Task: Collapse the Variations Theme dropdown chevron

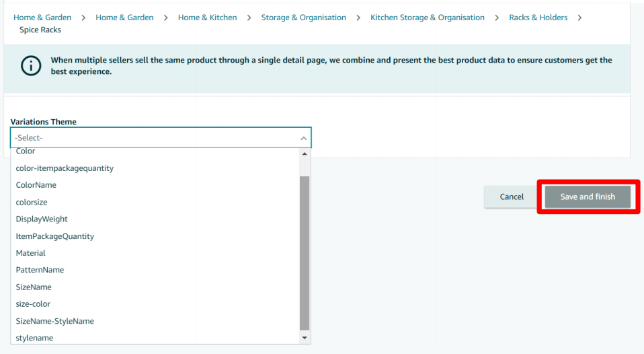Action: pos(304,138)
